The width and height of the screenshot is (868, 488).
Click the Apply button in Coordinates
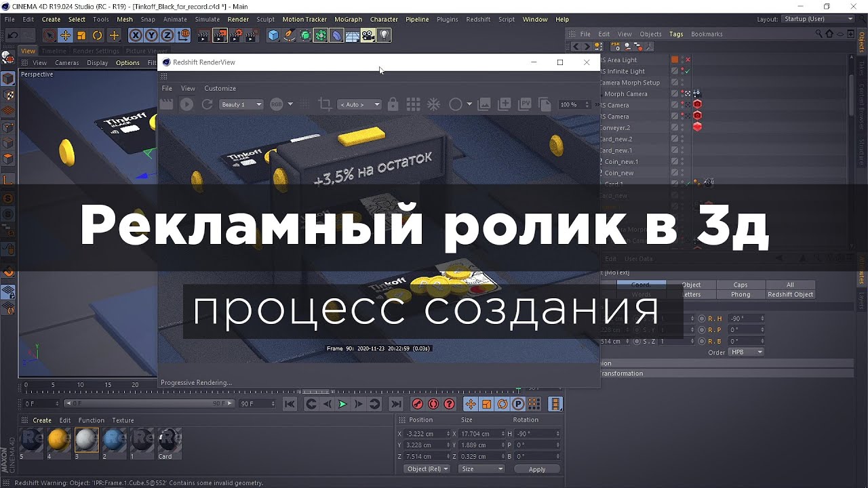[x=537, y=469]
